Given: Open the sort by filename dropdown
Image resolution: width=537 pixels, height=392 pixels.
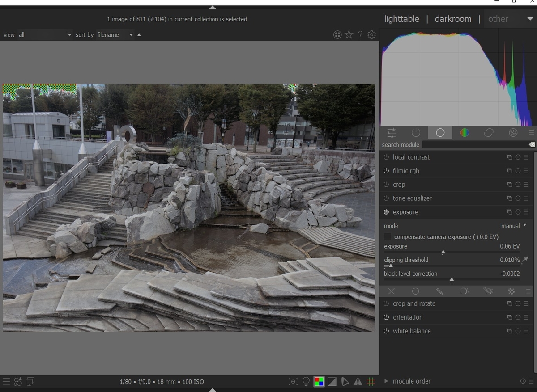Looking at the screenshot, I should pyautogui.click(x=115, y=34).
